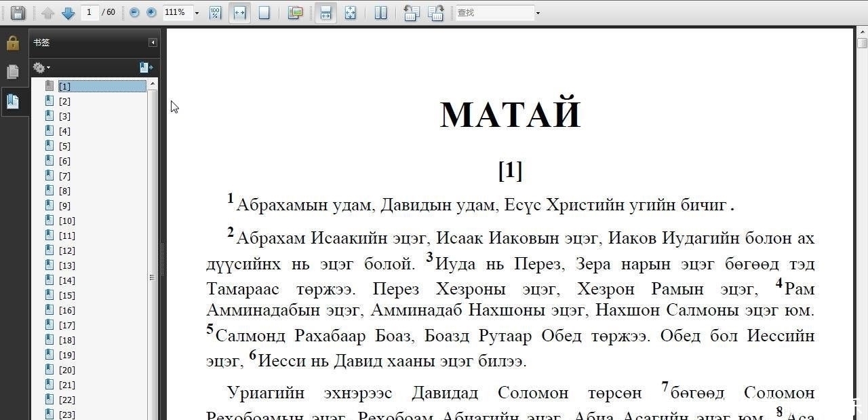Select bookmark [16]
This screenshot has width=868, height=420.
66,310
